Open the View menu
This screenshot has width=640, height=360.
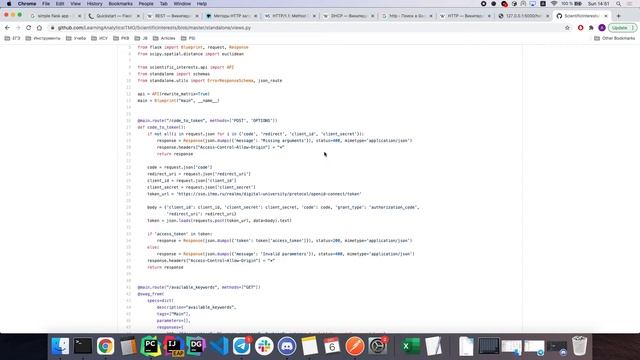(x=76, y=4)
